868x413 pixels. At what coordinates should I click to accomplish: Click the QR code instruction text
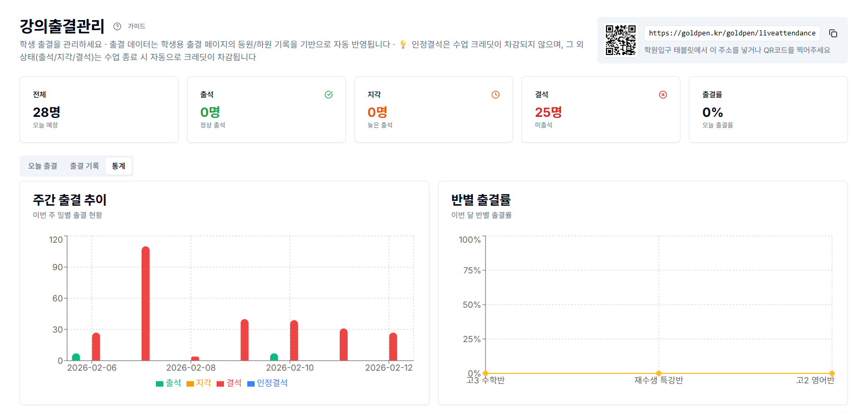point(737,50)
